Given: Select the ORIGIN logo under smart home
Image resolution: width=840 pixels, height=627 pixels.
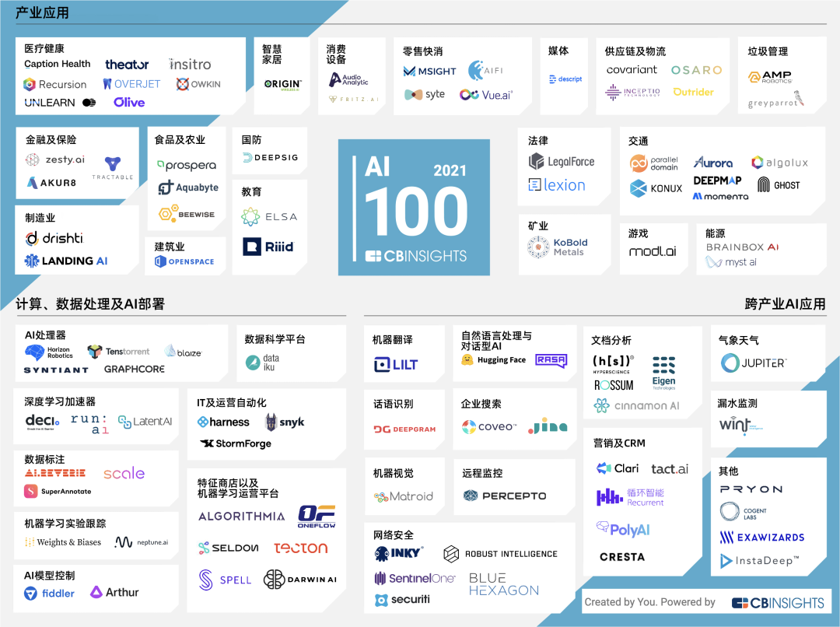Looking at the screenshot, I should click(x=283, y=84).
